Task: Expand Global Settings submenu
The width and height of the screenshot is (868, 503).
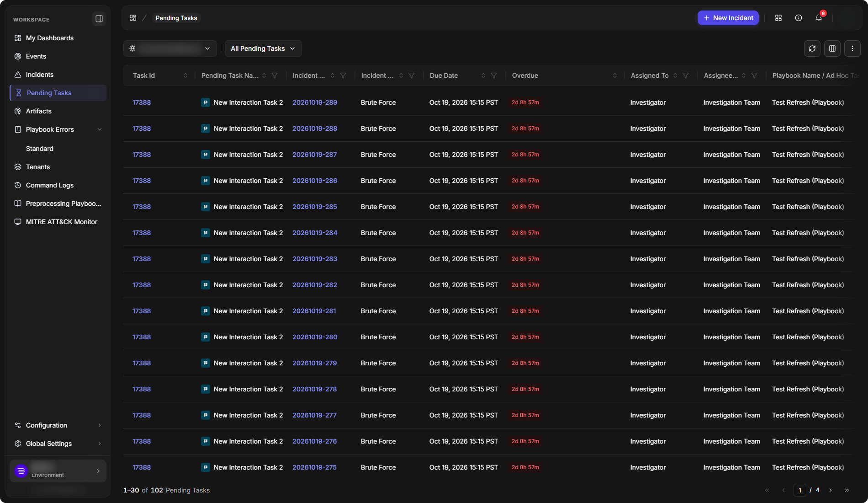Action: tap(58, 444)
